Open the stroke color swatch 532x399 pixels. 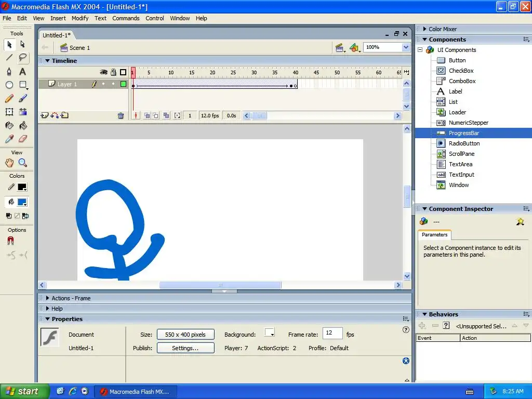[x=22, y=187]
